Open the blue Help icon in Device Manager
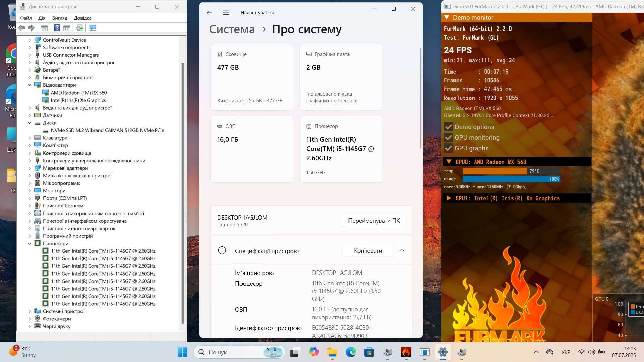 (x=57, y=28)
